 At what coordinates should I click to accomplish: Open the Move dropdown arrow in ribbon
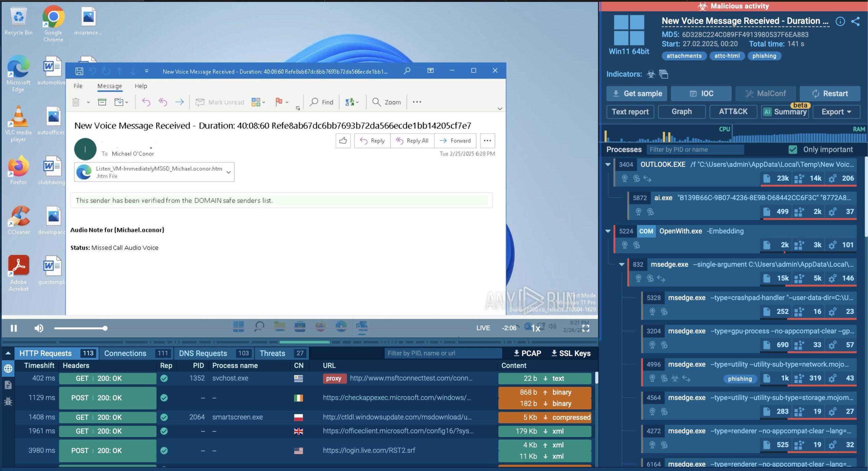127,102
